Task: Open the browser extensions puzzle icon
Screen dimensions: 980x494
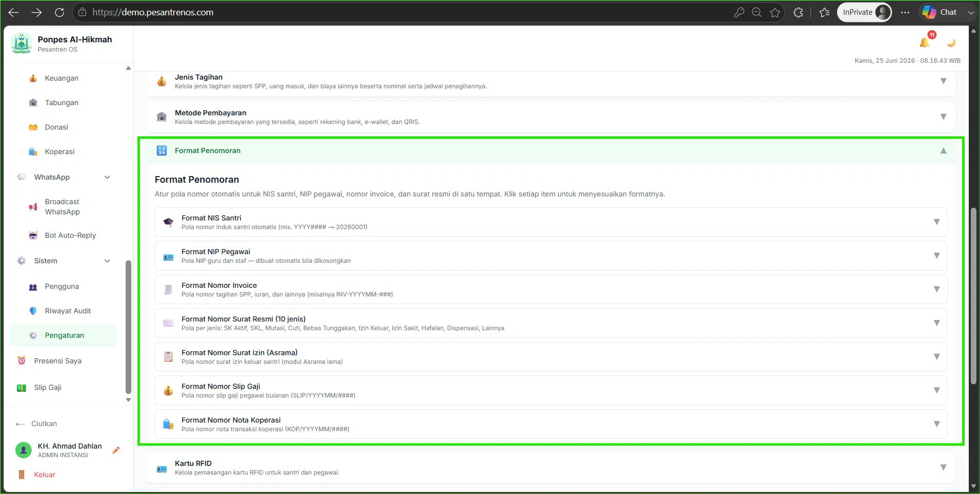Action: click(x=798, y=12)
